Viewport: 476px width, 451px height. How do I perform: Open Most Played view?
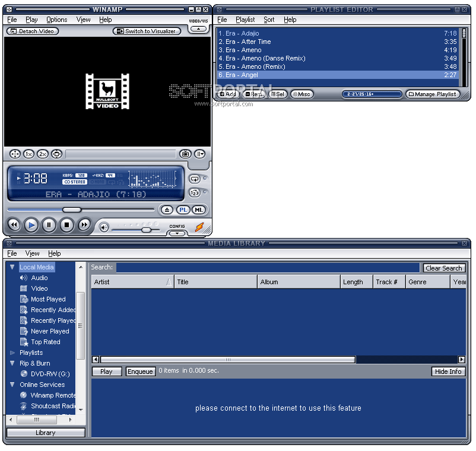click(48, 299)
